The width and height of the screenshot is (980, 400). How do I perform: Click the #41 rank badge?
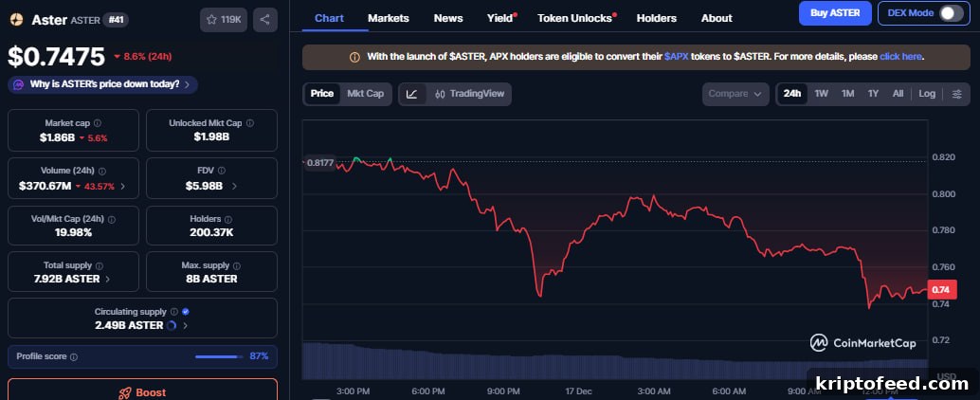point(114,19)
